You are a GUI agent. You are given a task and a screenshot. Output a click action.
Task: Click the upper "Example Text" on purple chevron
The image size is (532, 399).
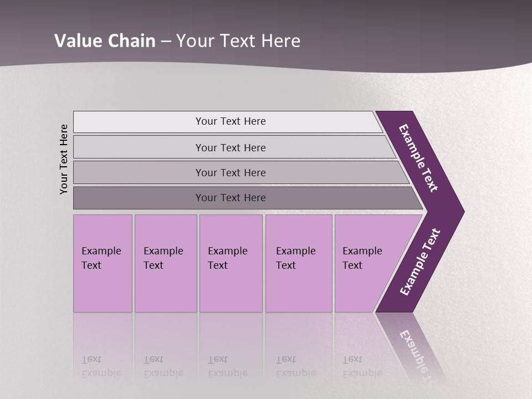click(418, 158)
